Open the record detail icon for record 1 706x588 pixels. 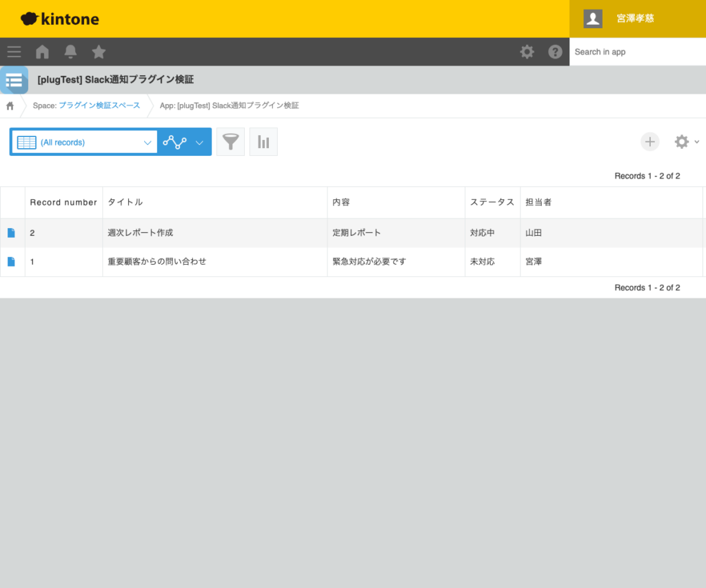11,261
